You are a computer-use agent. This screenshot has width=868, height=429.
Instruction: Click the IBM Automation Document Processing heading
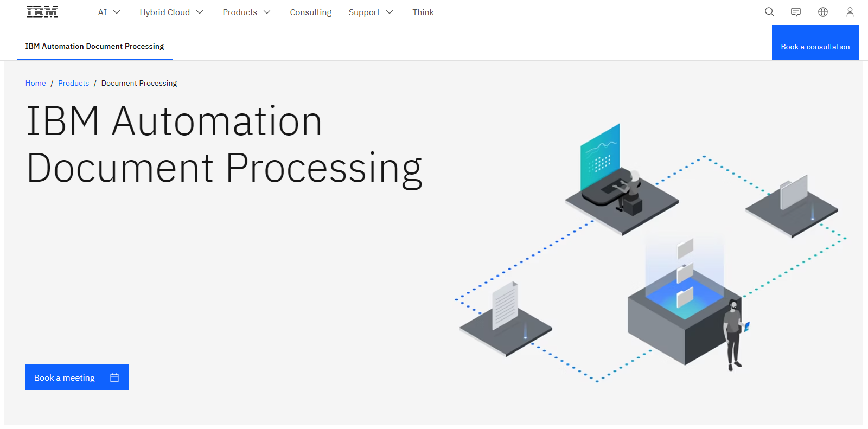224,145
